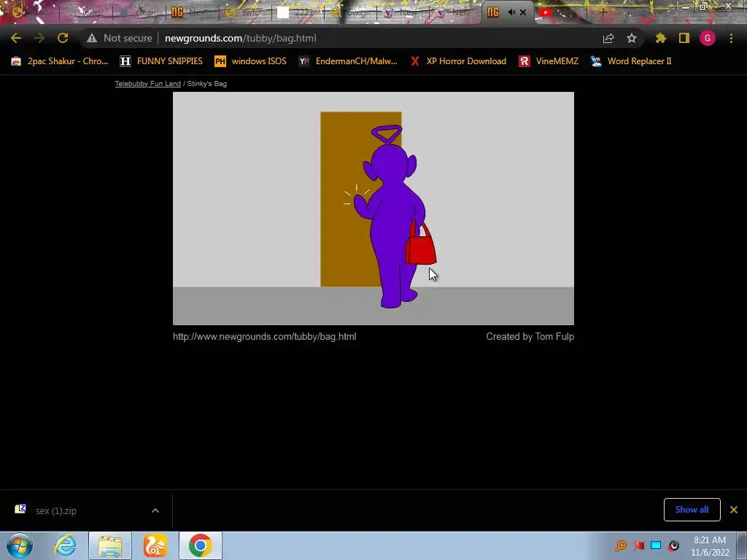Expand the sex (1).zip download options chevron
The image size is (747, 560).
click(155, 510)
